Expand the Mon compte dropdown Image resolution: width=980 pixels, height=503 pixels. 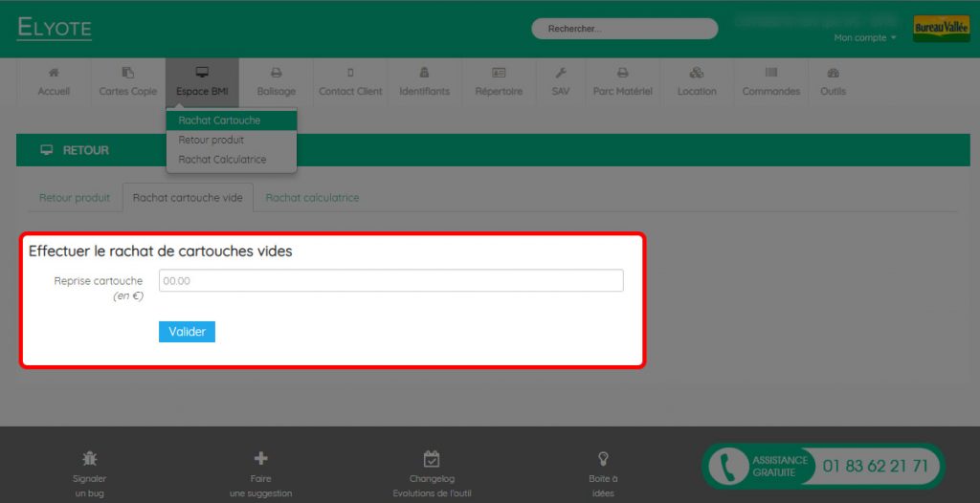pos(865,38)
